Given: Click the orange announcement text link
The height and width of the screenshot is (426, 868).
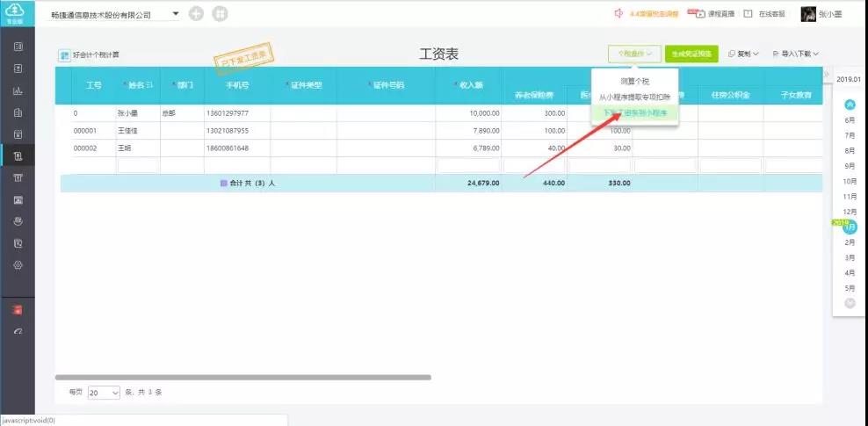Looking at the screenshot, I should tap(654, 14).
